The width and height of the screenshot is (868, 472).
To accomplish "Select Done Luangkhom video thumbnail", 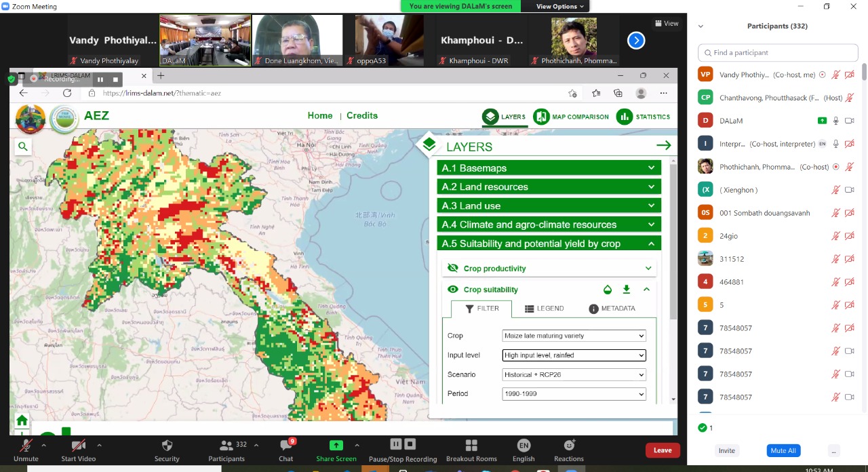I will pyautogui.click(x=297, y=41).
